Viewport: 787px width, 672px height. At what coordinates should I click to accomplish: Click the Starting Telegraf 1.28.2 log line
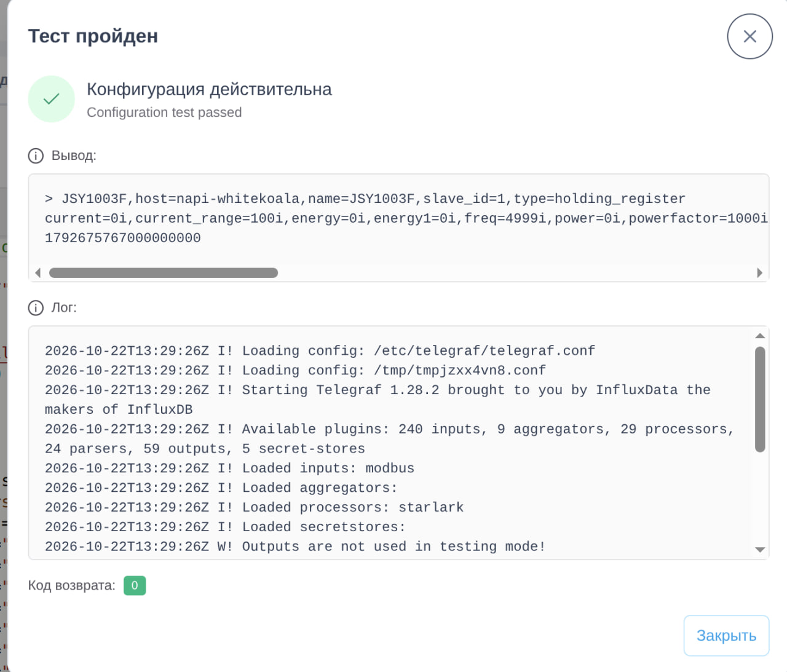tap(378, 390)
